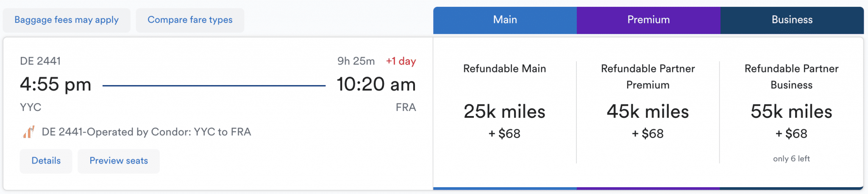
Task: Switch to the Premium fare tab
Action: point(648,20)
